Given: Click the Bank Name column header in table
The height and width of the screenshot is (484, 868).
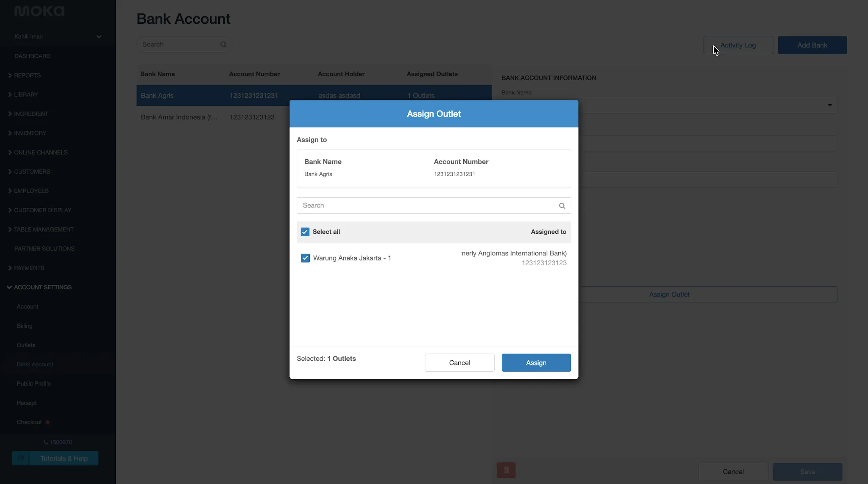Looking at the screenshot, I should (157, 74).
